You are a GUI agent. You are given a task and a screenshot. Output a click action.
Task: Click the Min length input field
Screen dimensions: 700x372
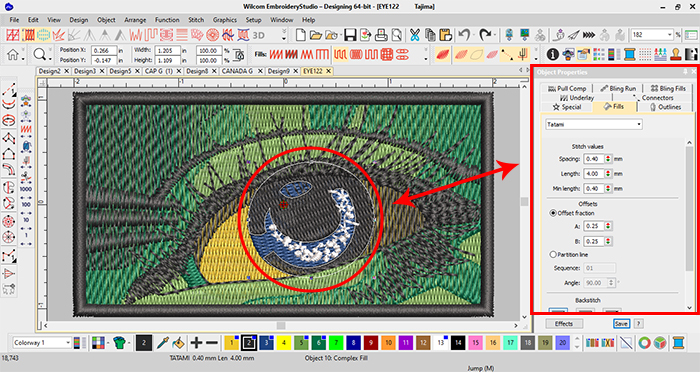594,188
